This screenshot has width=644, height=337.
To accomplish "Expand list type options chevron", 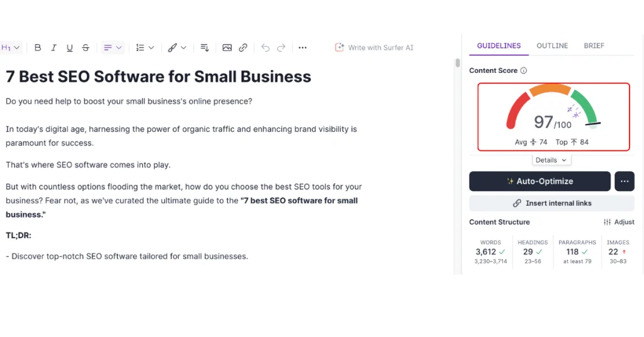I will 151,48.
